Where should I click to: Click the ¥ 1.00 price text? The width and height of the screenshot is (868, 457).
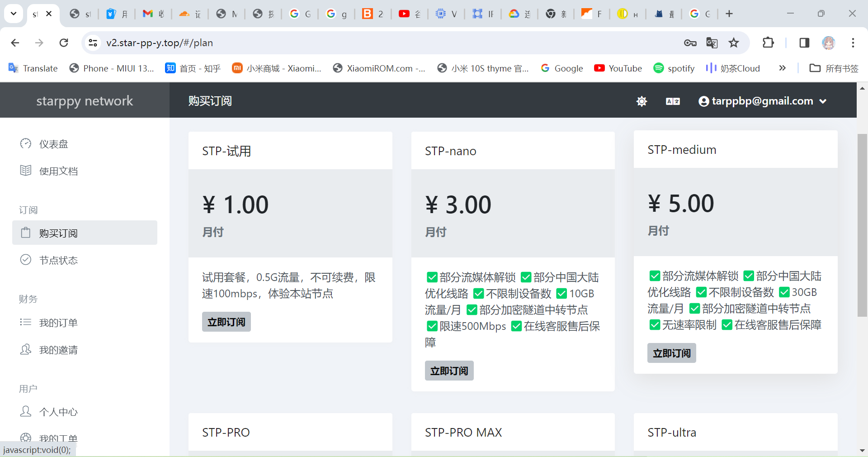pyautogui.click(x=236, y=205)
